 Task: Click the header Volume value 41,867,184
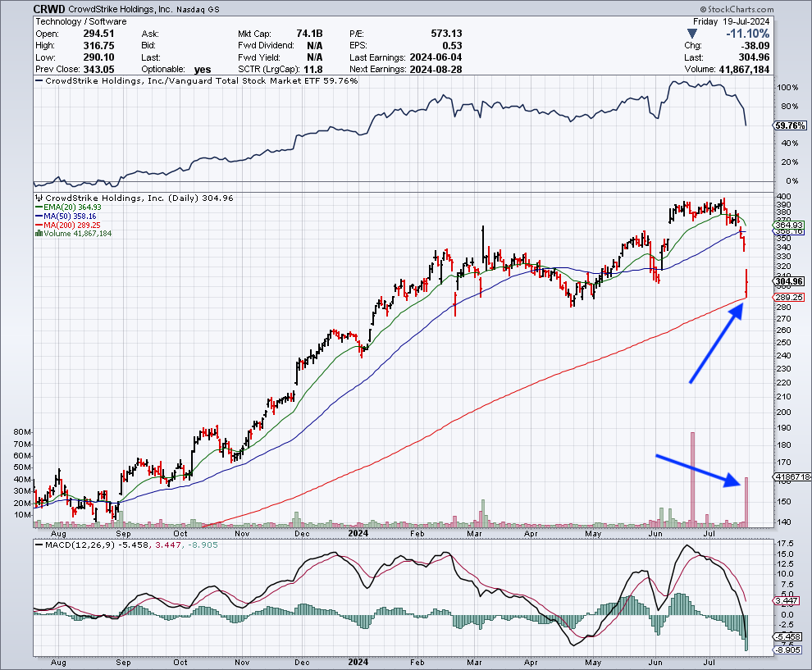[x=744, y=70]
